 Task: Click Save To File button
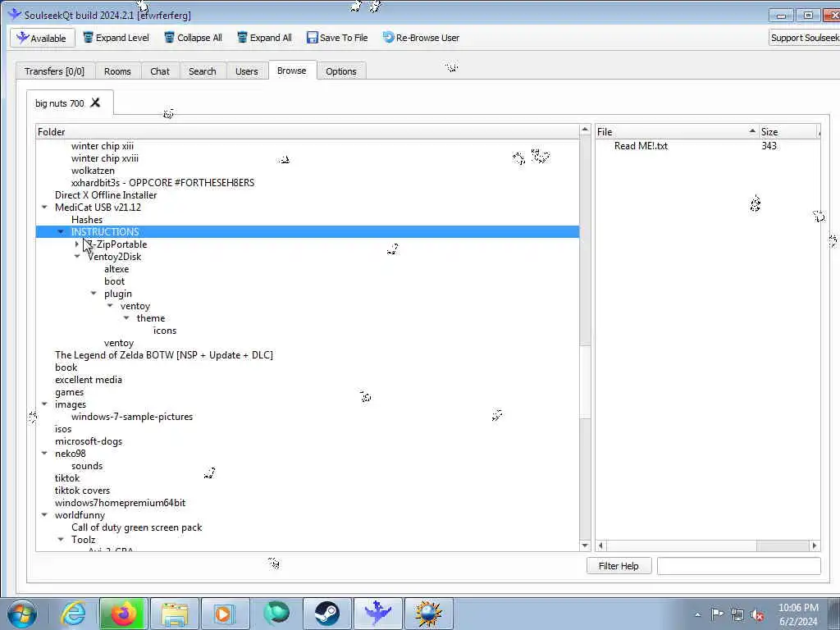(337, 38)
